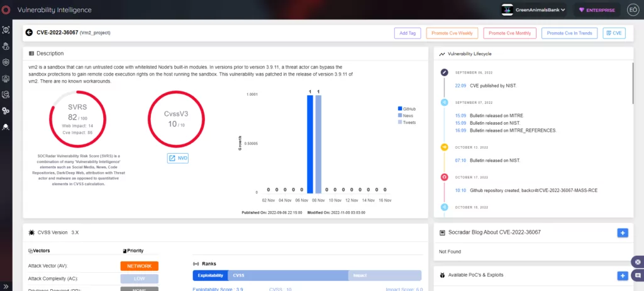Click the Socradar Blog calendar icon
644x291 pixels.
pos(442,232)
